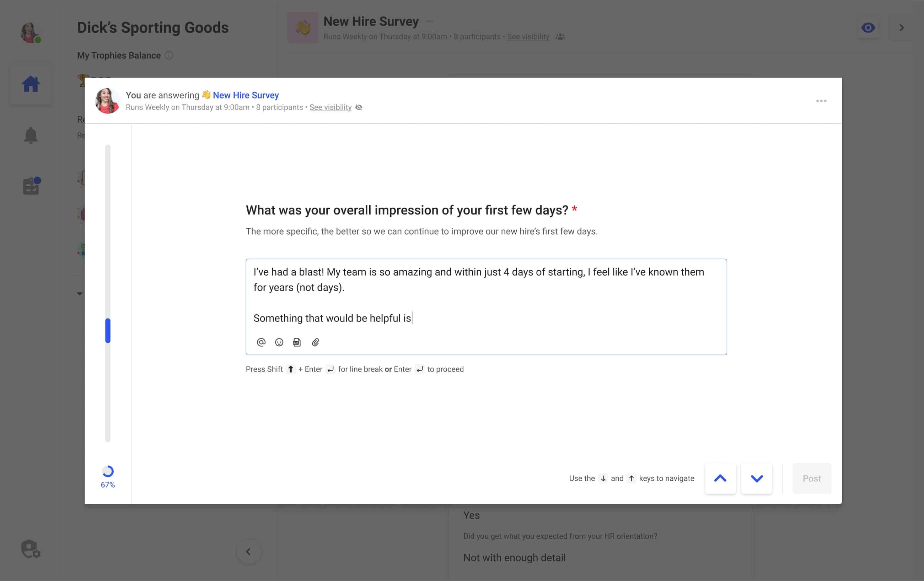Image resolution: width=924 pixels, height=581 pixels.
Task: Open notifications via the bell icon
Action: pyautogui.click(x=31, y=135)
